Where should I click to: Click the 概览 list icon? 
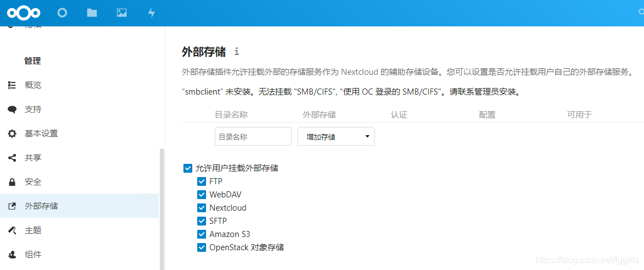pyautogui.click(x=12, y=85)
